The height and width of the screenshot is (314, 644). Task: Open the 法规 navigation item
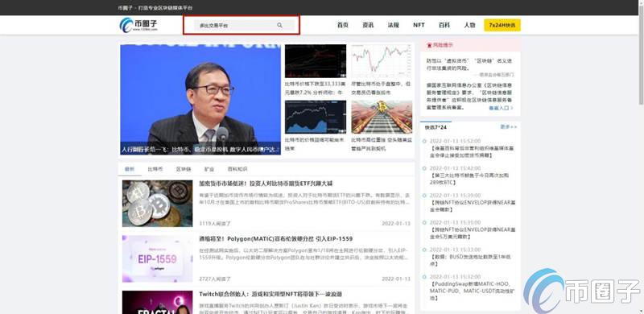pos(393,25)
